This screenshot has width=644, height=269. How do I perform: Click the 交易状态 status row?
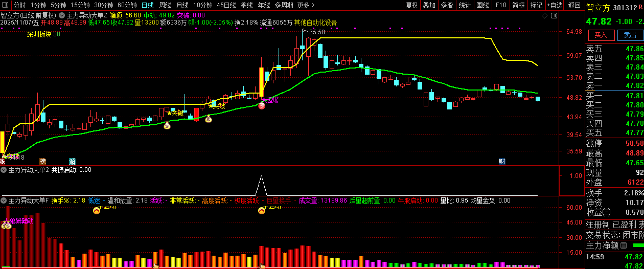click(615, 235)
